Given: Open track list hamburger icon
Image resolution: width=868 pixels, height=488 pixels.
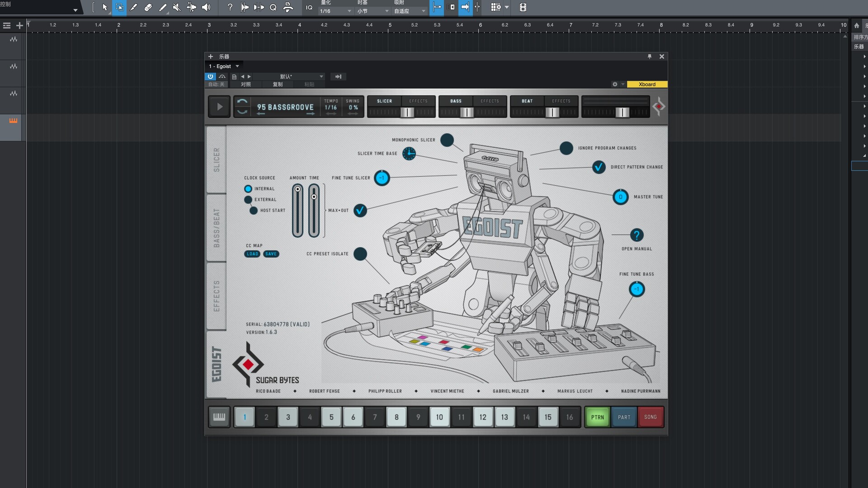Looking at the screenshot, I should (x=7, y=26).
